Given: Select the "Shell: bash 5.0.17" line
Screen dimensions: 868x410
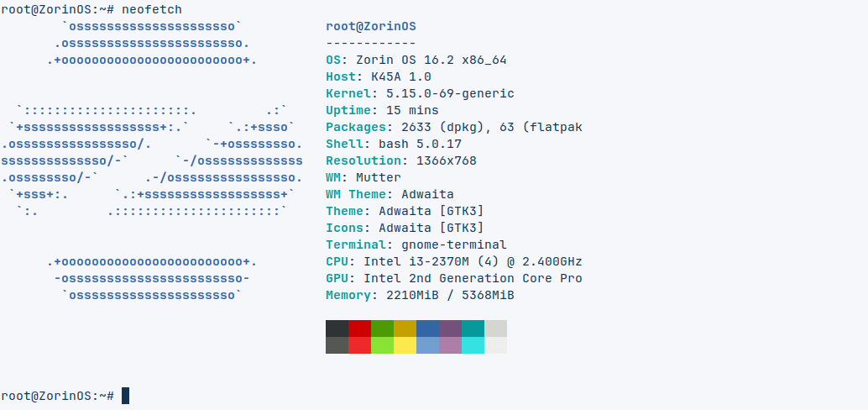Looking at the screenshot, I should [394, 144].
